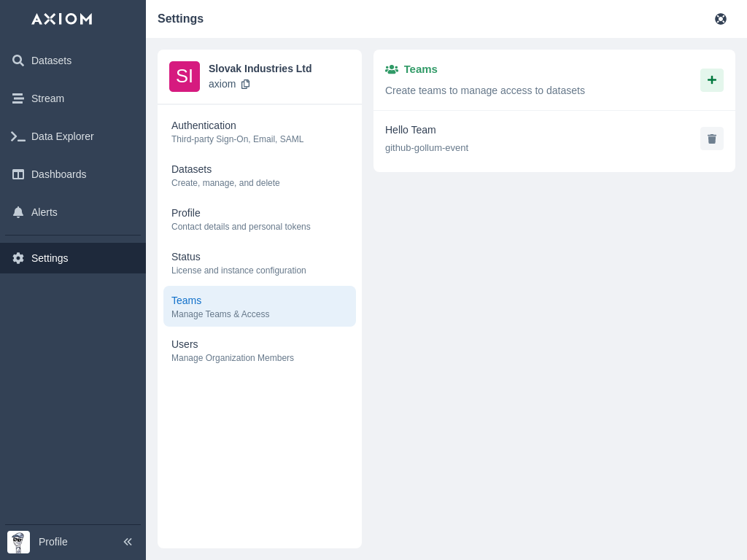747x560 pixels.
Task: Open Authentication settings section
Action: click(260, 131)
